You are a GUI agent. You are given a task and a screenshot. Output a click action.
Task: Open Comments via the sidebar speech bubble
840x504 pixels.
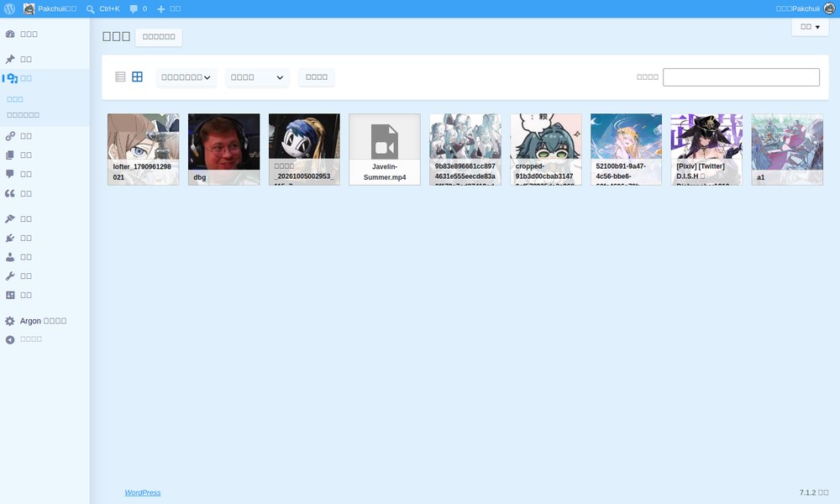[x=10, y=174]
